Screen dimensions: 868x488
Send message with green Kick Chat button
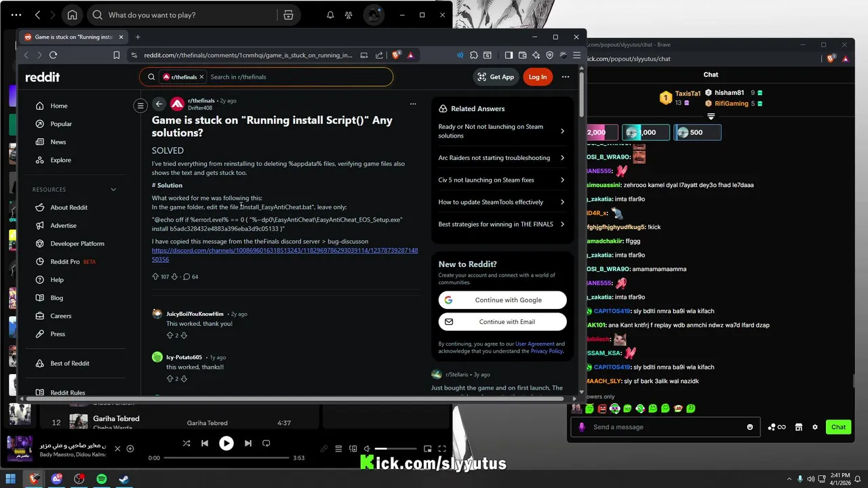coord(839,427)
